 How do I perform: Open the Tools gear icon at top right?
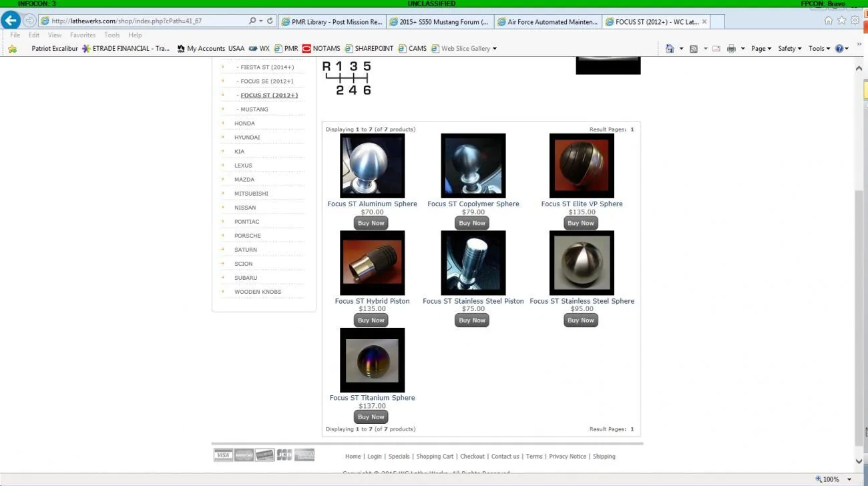(855, 21)
